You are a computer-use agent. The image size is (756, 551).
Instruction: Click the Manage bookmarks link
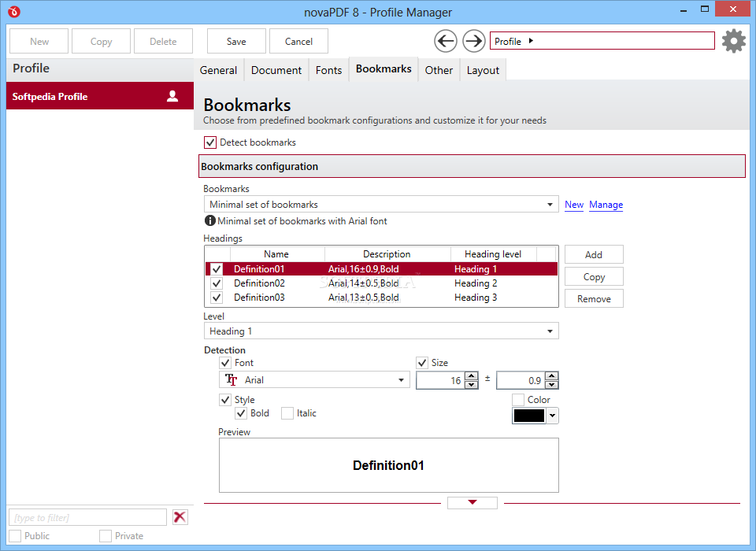(606, 205)
